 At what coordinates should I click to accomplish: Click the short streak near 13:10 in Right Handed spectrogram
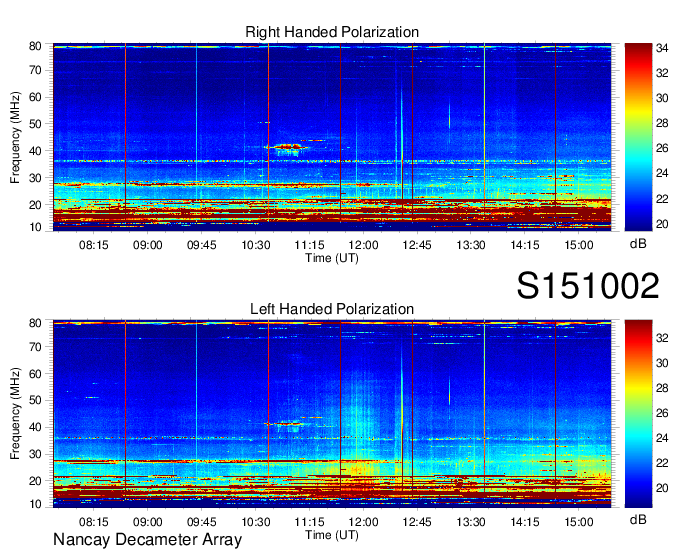point(449,114)
